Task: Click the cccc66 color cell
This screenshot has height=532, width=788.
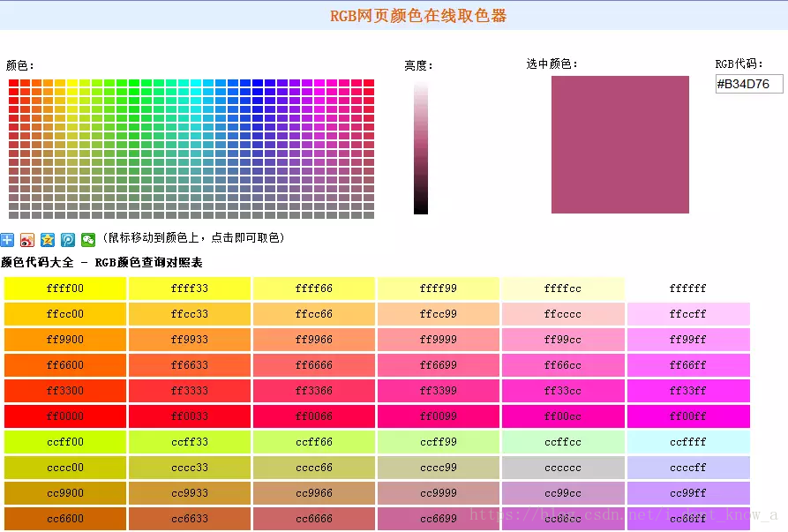Action: [314, 468]
